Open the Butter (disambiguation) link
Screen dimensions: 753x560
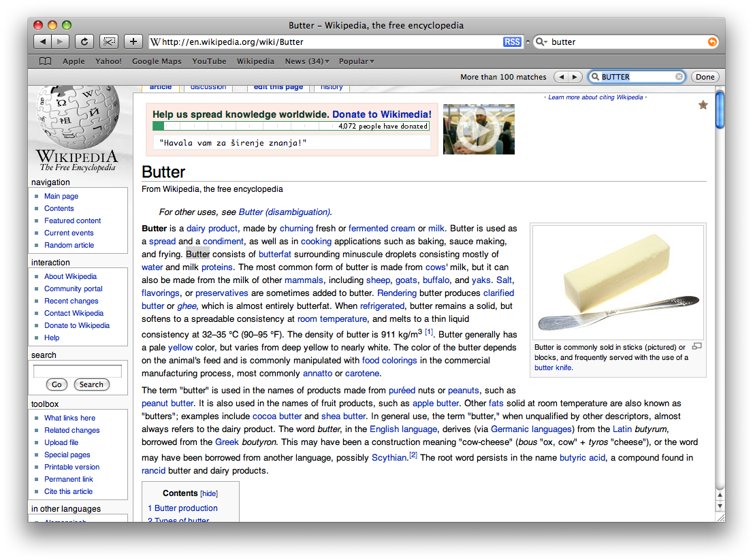(x=285, y=212)
